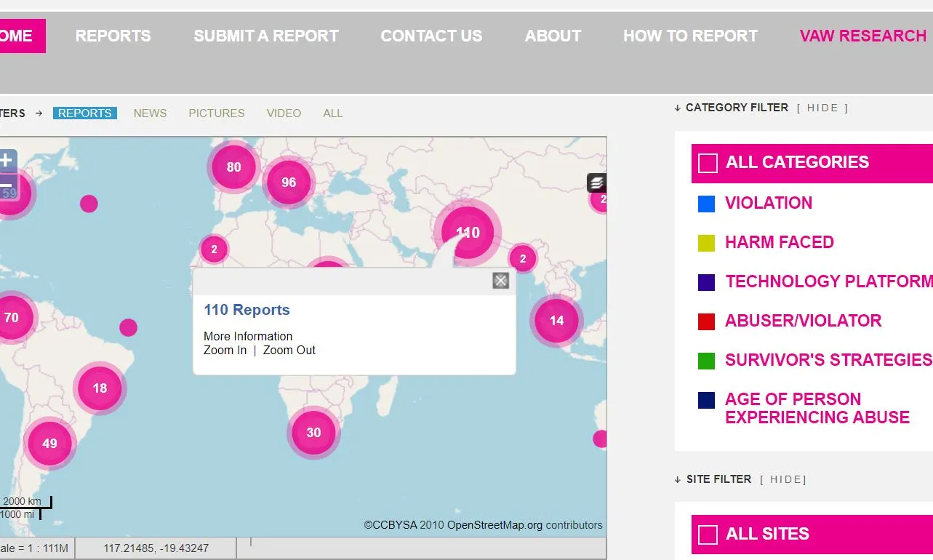Click the blue VIOLATION color swatch
The image size is (933, 560).
pyautogui.click(x=706, y=204)
